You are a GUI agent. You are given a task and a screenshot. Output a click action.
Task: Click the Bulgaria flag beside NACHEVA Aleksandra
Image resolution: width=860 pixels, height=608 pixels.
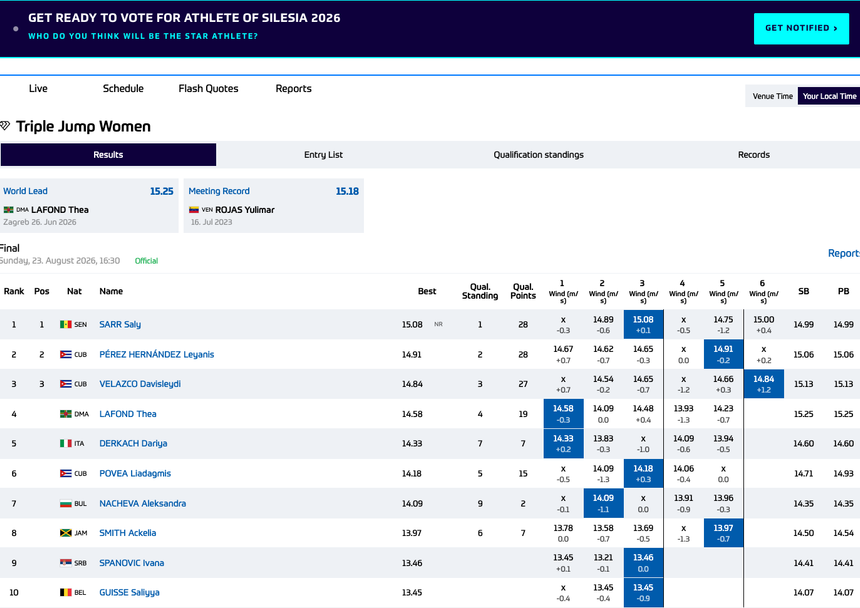point(66,503)
